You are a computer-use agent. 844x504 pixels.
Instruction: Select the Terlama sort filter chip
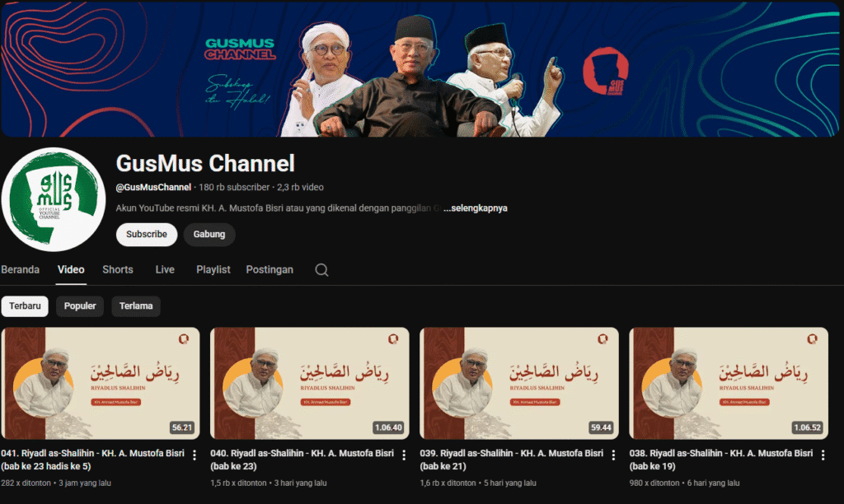click(136, 306)
